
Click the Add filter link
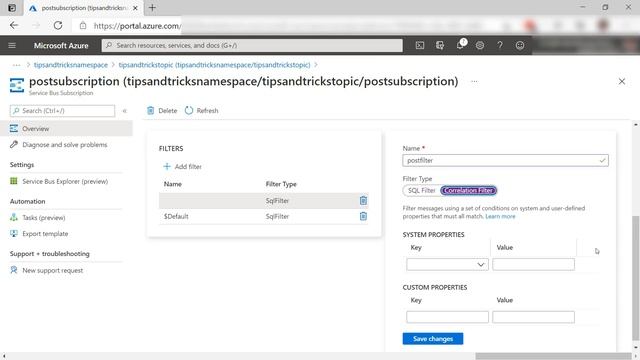(188, 167)
